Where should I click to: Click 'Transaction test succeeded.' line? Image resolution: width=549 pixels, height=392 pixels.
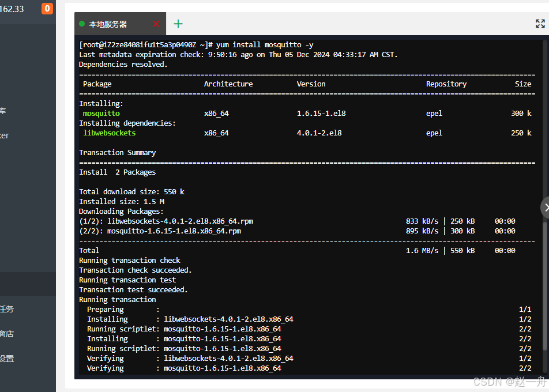(133, 290)
